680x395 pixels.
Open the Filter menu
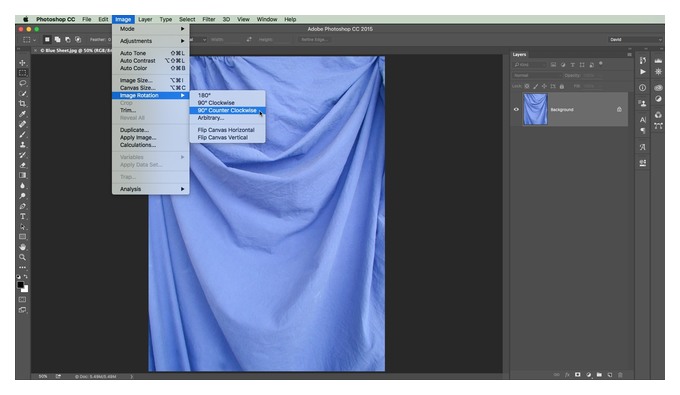click(x=209, y=19)
